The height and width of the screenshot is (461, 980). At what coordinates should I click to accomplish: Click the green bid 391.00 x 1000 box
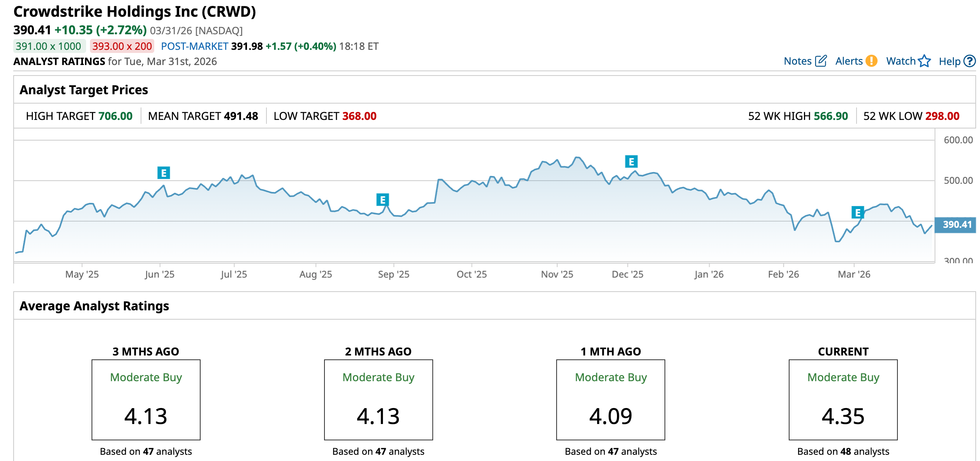[x=49, y=46]
